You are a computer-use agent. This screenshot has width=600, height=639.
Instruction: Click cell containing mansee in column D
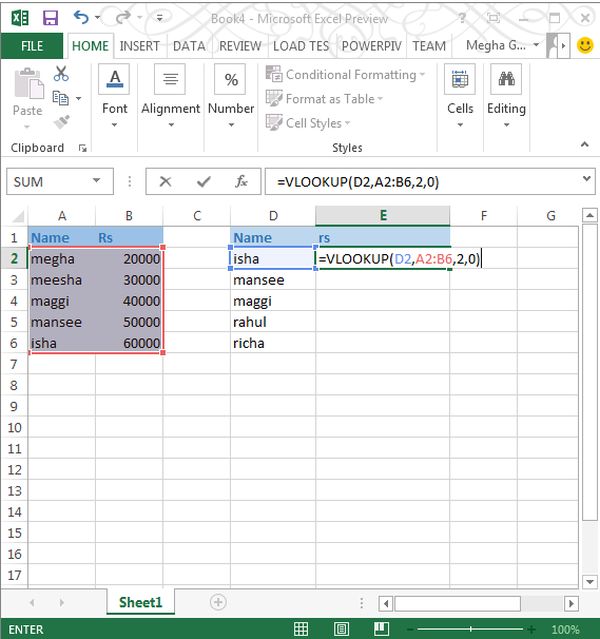tap(273, 280)
